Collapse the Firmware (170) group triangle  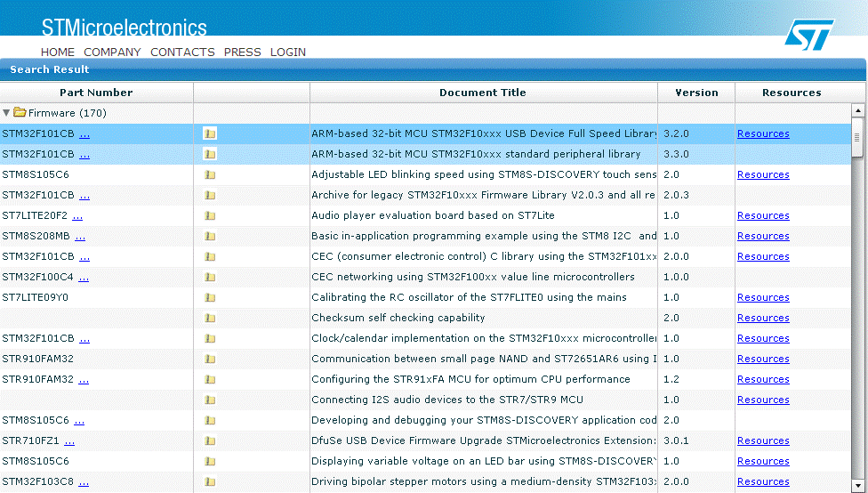6,112
